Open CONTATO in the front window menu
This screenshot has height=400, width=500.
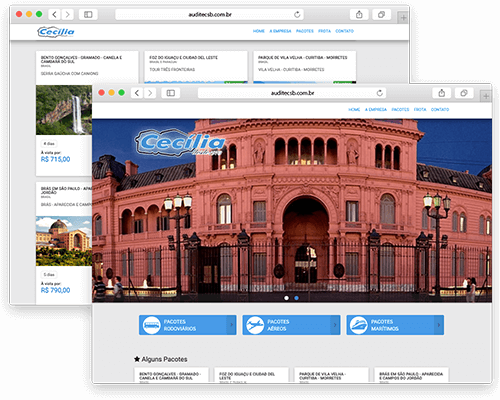(440, 109)
